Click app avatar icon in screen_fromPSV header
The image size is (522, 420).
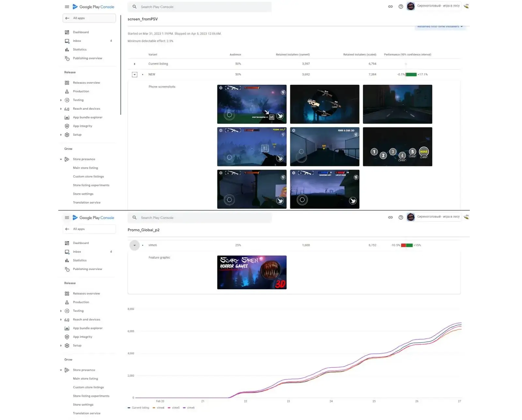tap(411, 6)
